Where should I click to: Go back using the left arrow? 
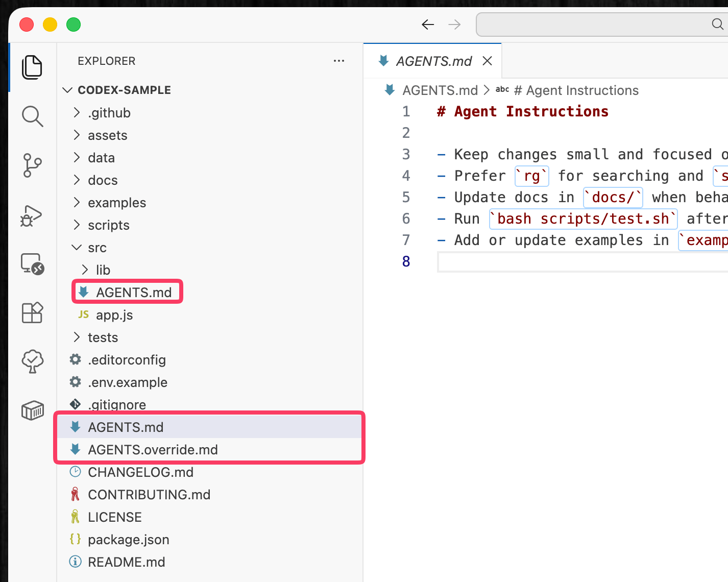tap(427, 25)
